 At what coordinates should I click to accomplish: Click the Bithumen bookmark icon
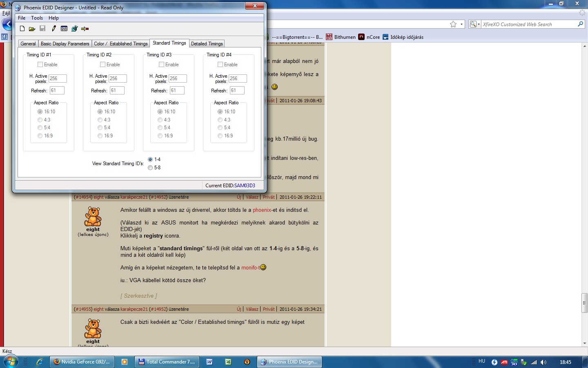pos(329,37)
